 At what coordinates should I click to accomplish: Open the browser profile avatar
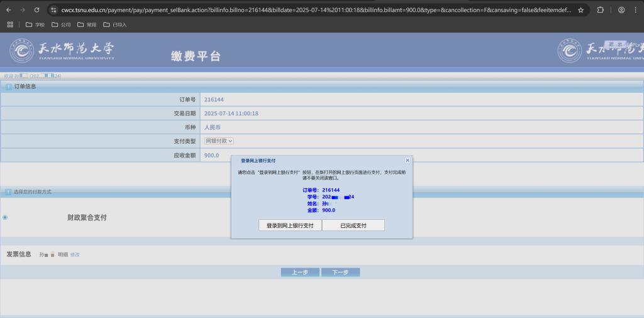tap(621, 10)
